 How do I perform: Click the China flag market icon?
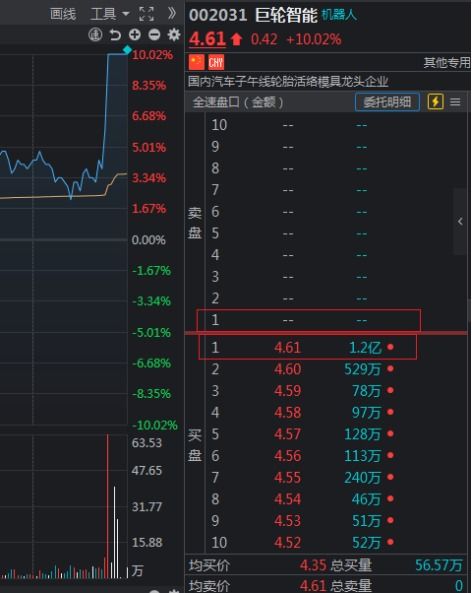197,62
